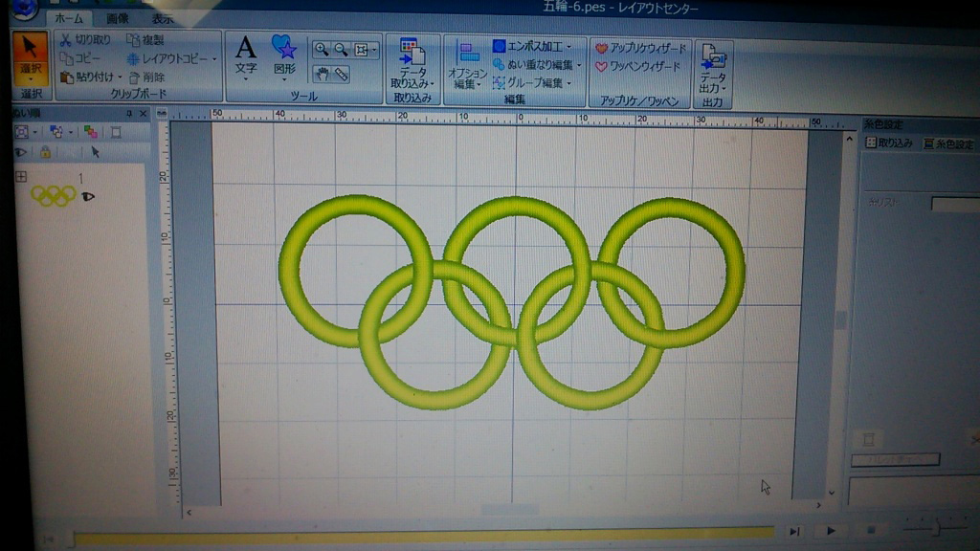Click the vertical scrollbar up arrow
980x551 pixels.
coord(849,139)
